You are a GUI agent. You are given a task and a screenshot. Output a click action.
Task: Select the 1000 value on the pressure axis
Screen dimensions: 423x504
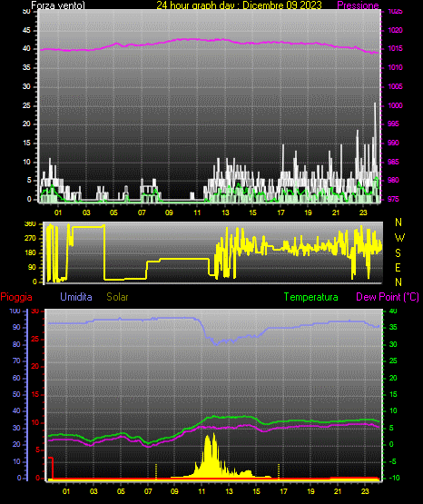click(x=395, y=105)
